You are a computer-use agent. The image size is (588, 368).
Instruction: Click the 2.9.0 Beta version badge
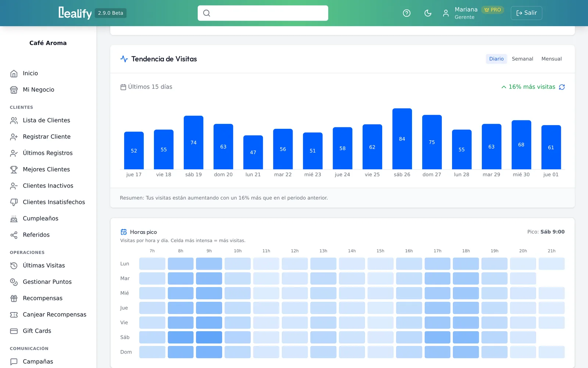(x=111, y=13)
